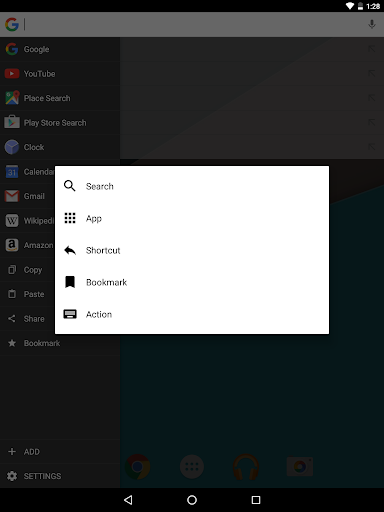
Task: Open the Gmail sidebar entry
Action: click(27, 196)
